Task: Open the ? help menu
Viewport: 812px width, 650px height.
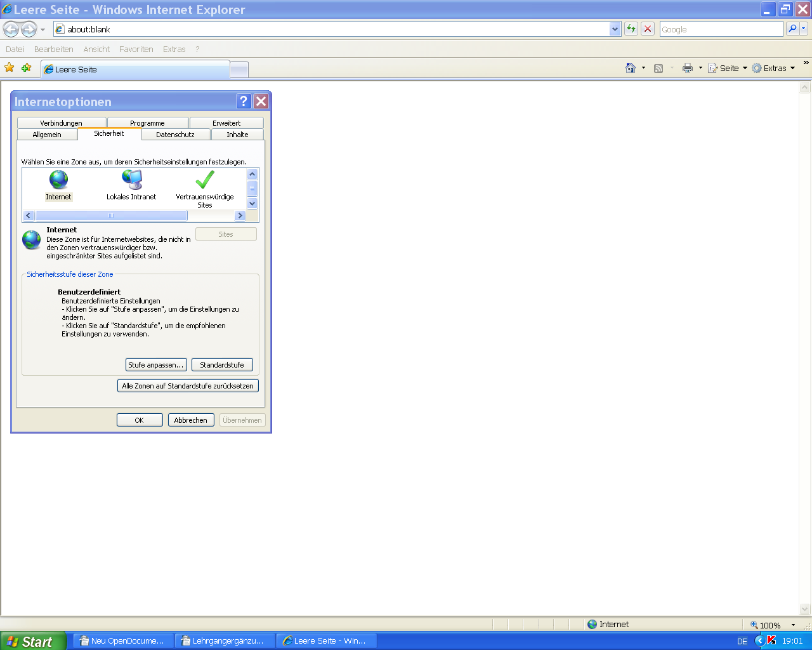Action: (197, 49)
